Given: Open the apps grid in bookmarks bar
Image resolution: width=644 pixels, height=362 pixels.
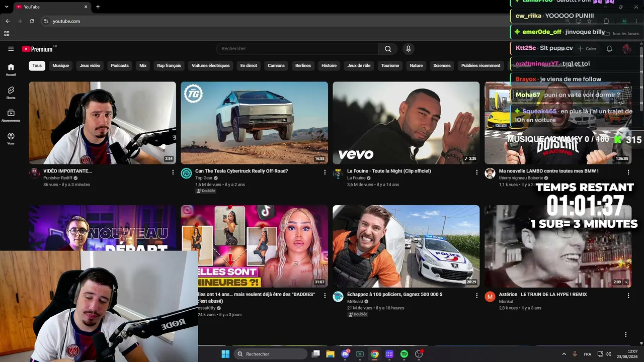Looking at the screenshot, I should click(x=7, y=34).
